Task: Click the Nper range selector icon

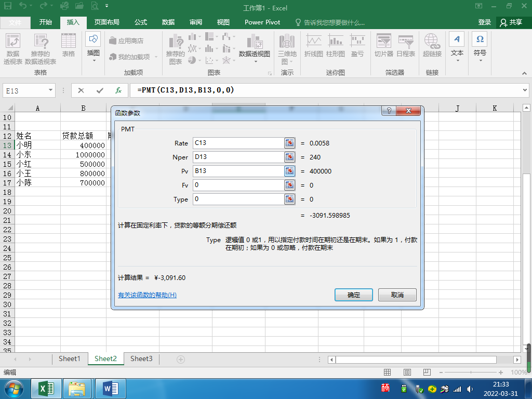Action: (289, 157)
